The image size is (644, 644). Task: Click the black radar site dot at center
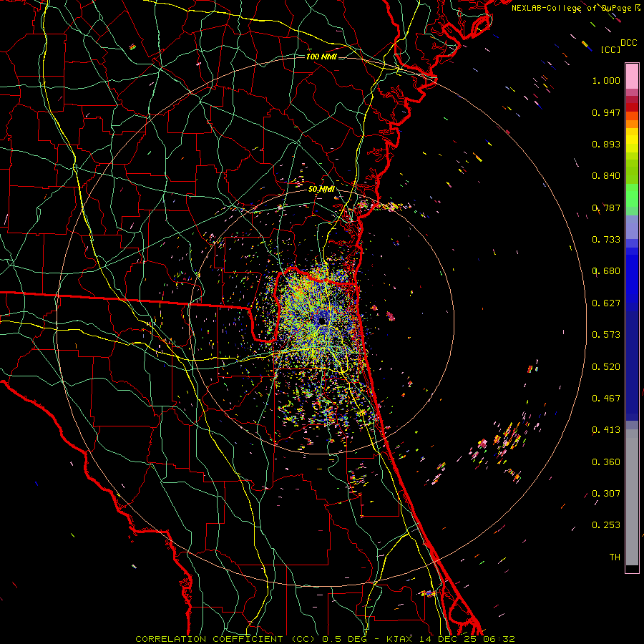coord(322,321)
